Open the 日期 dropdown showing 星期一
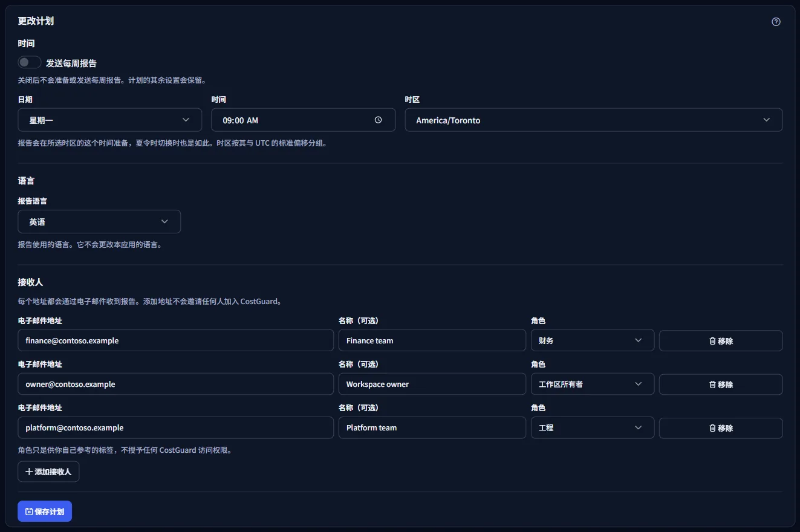 (x=109, y=120)
